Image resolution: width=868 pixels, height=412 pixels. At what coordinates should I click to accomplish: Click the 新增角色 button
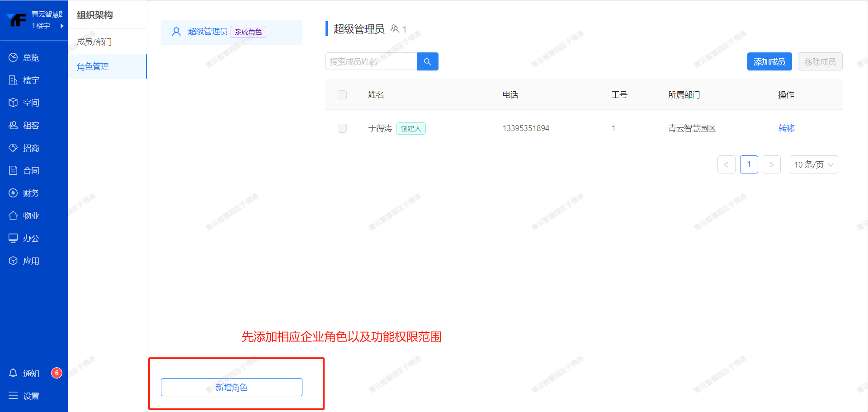coord(231,387)
